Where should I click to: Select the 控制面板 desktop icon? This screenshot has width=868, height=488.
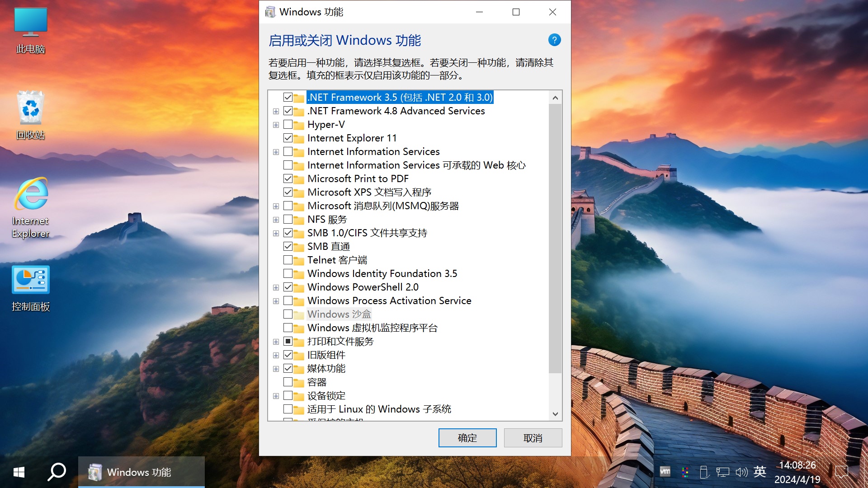click(x=31, y=289)
